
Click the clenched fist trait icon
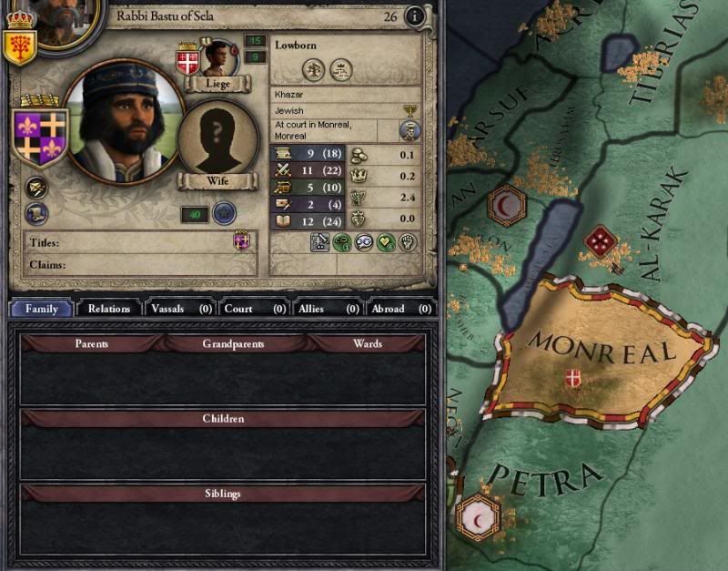pyautogui.click(x=408, y=242)
